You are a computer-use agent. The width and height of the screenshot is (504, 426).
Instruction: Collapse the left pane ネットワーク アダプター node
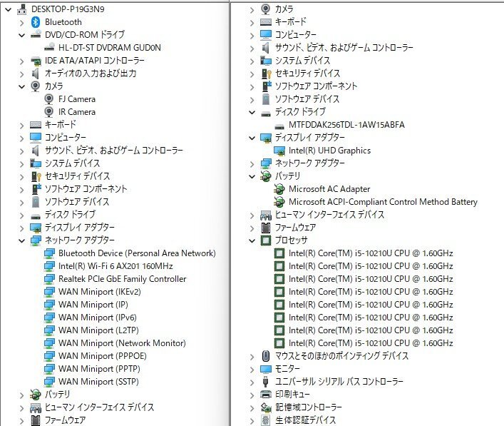tap(22, 240)
